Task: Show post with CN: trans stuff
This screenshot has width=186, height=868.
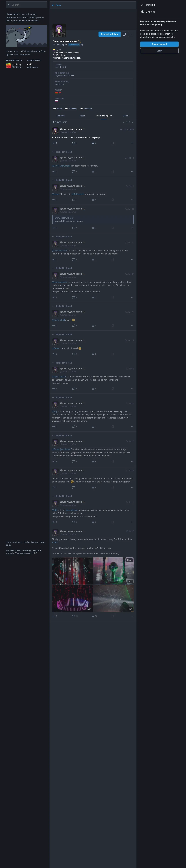Action: pyautogui.click(x=93, y=219)
